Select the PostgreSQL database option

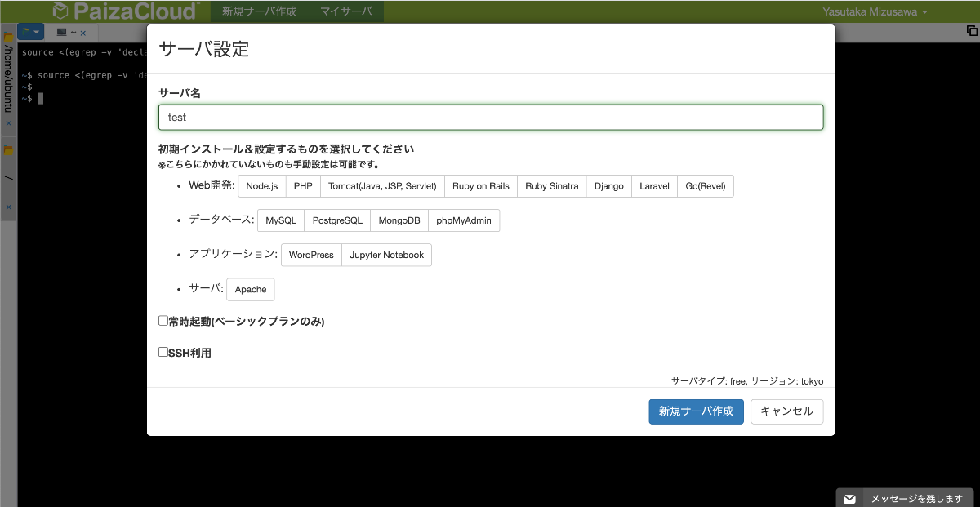point(337,220)
